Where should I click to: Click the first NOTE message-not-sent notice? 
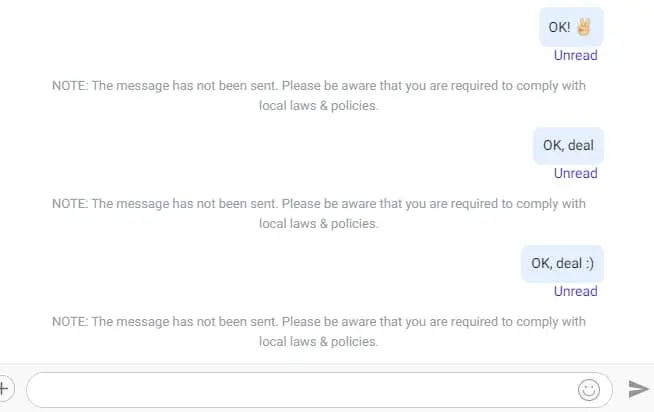[319, 95]
